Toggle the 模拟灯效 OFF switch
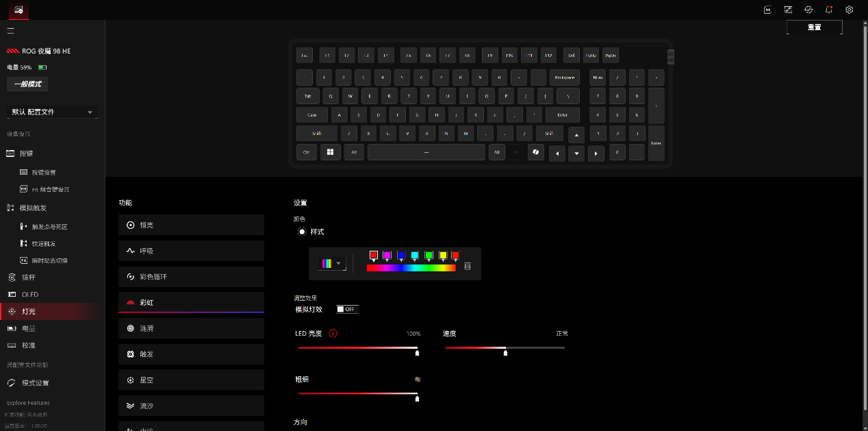The height and width of the screenshot is (431, 868). 347,310
